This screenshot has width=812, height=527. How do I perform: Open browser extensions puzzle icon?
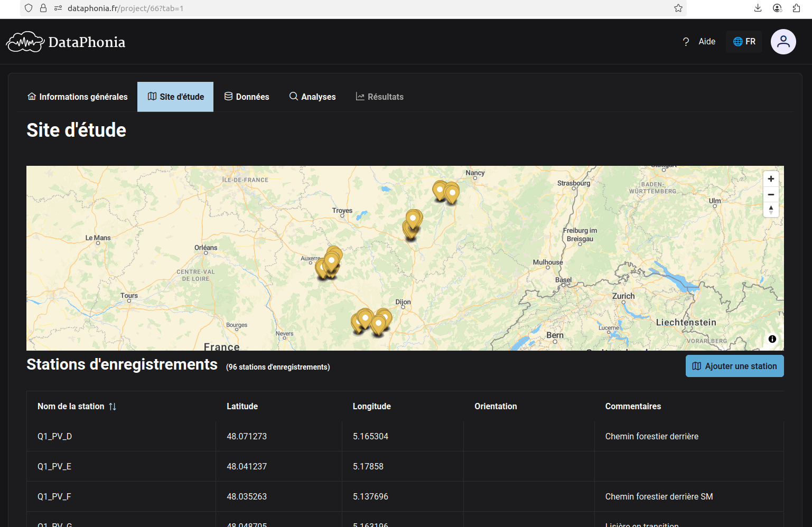[x=796, y=8]
